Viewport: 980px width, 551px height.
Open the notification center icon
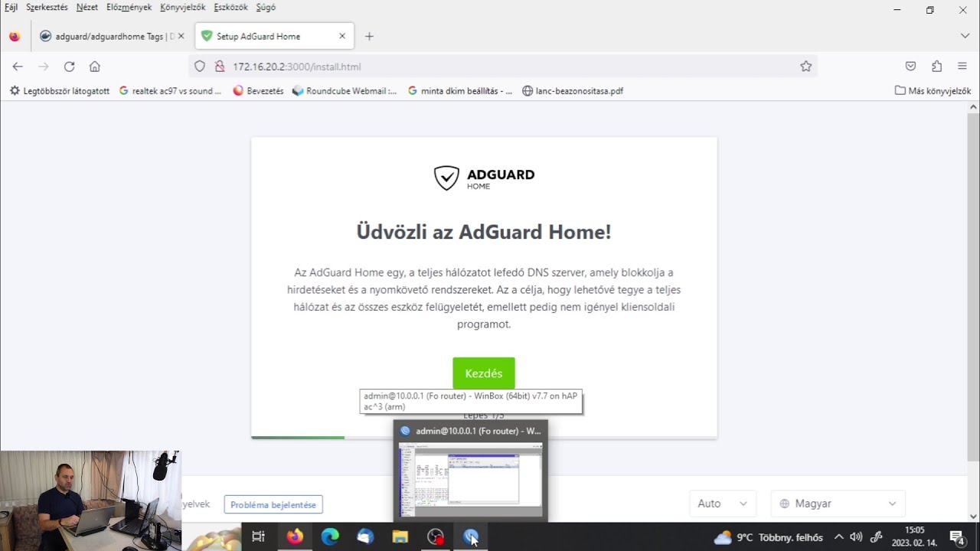(957, 537)
